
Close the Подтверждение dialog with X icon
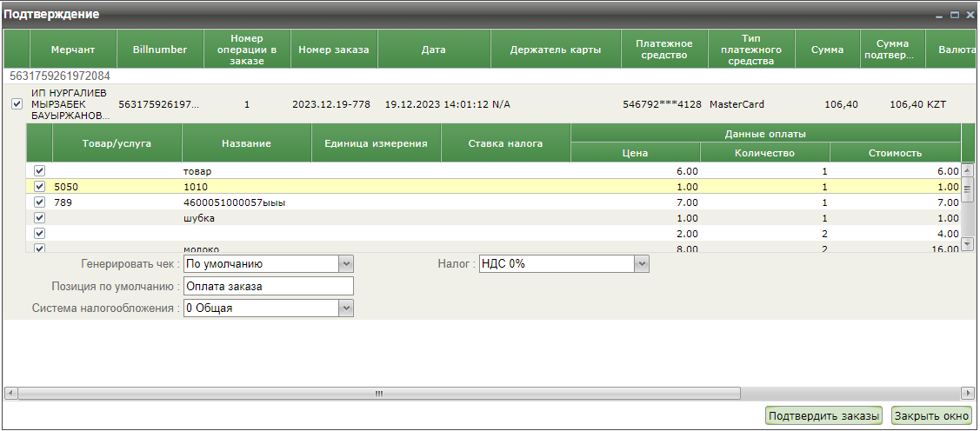[x=969, y=15]
